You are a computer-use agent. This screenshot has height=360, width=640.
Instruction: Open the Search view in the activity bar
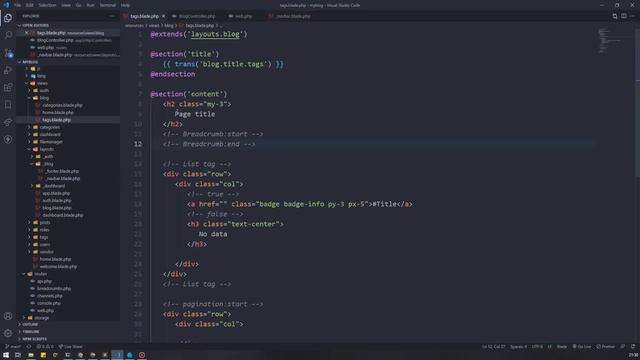8,35
